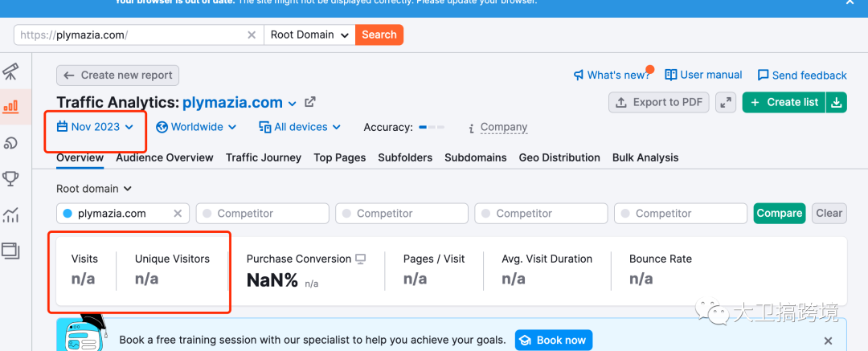Switch to the Subfolders tab
The height and width of the screenshot is (351, 868).
405,157
